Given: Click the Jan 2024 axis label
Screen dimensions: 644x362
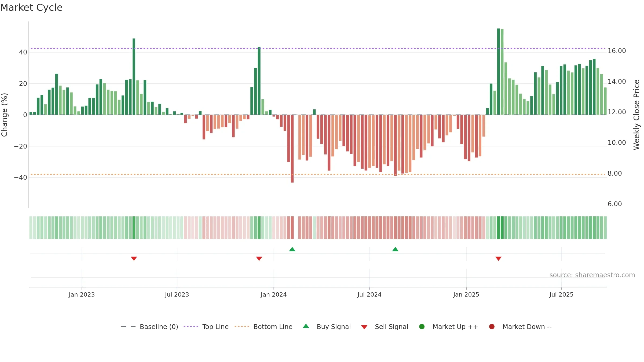Looking at the screenshot, I should (x=274, y=294).
